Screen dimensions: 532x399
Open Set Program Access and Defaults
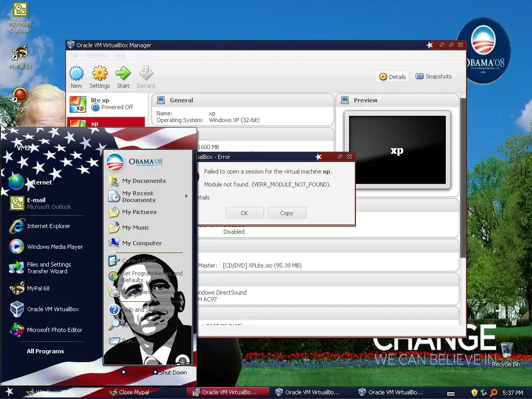(x=146, y=276)
